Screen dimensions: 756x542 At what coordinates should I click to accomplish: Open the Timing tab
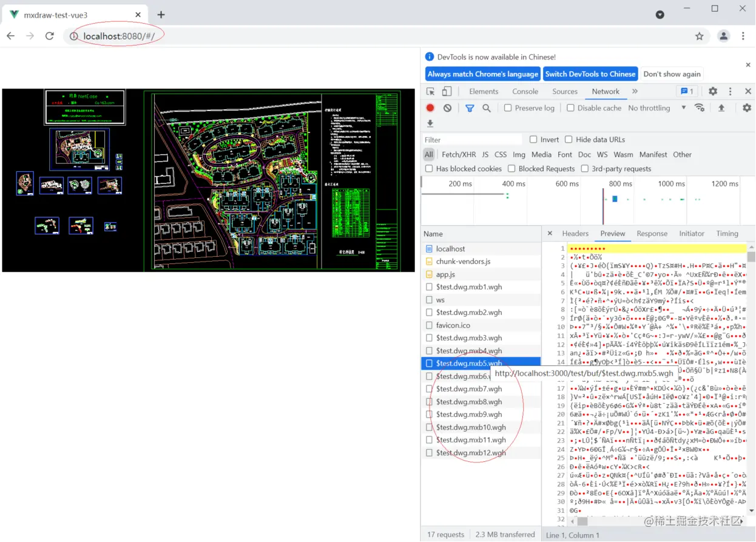pos(727,234)
